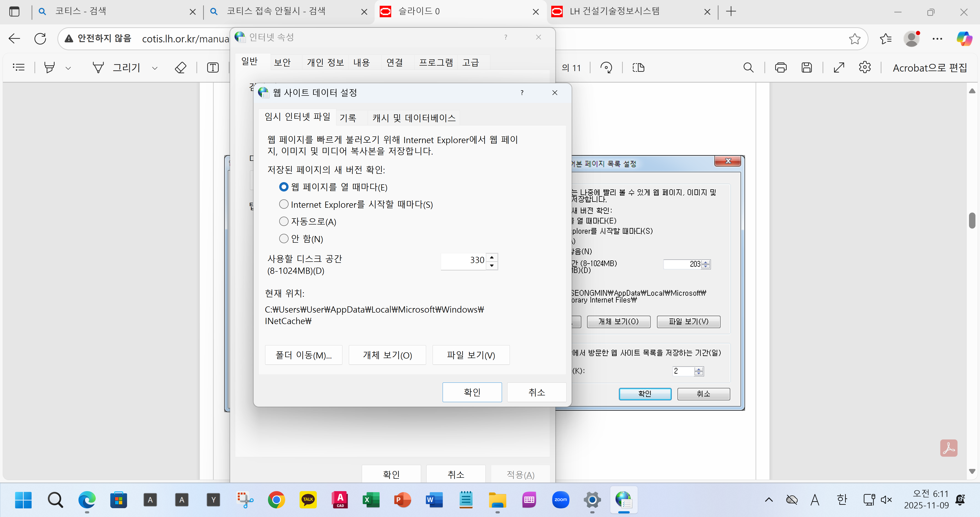Image resolution: width=980 pixels, height=517 pixels.
Task: Click browser favorites star icon
Action: [x=854, y=39]
